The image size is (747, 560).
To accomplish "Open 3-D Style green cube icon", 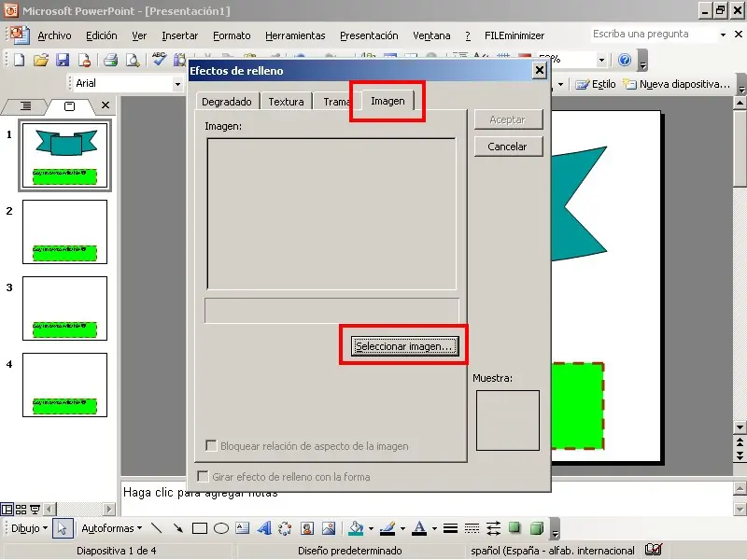I will click(537, 528).
